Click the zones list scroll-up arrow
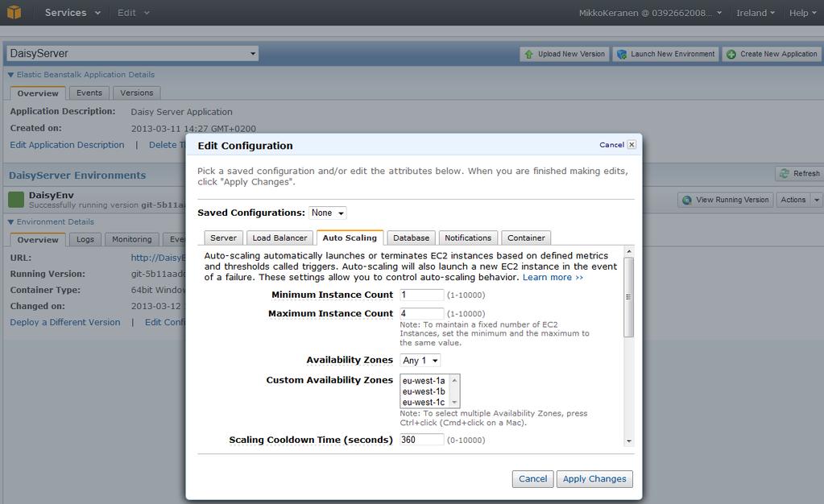824x504 pixels. (455, 380)
